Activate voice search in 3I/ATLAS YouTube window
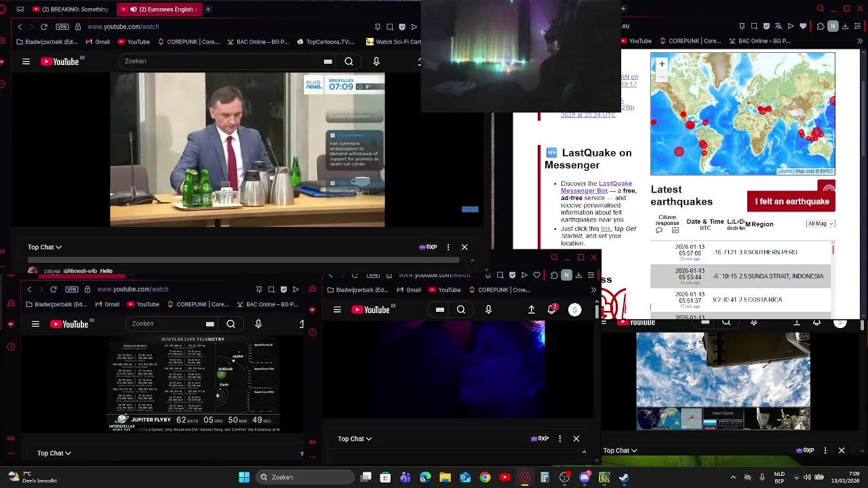Viewport: 868px width, 488px height. tap(258, 324)
